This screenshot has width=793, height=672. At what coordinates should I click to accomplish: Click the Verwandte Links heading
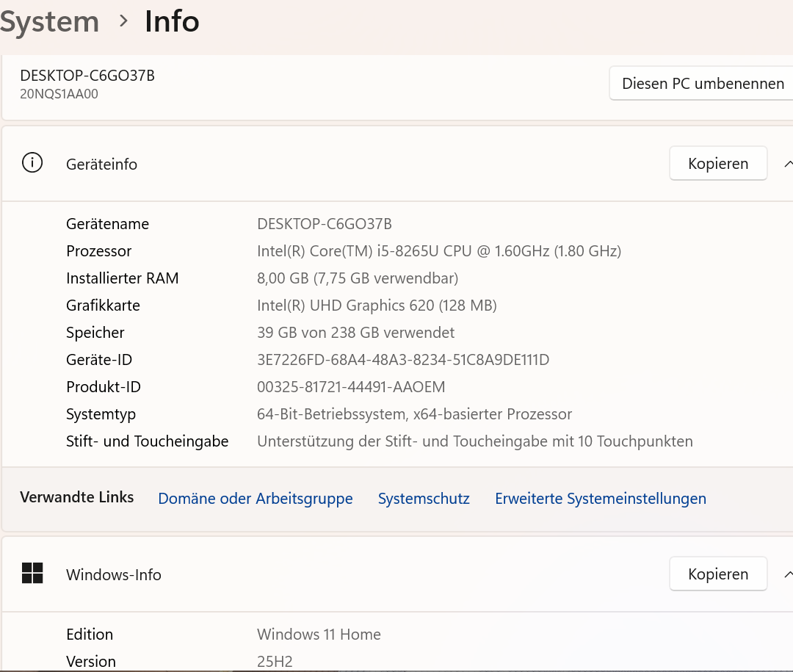(x=77, y=497)
